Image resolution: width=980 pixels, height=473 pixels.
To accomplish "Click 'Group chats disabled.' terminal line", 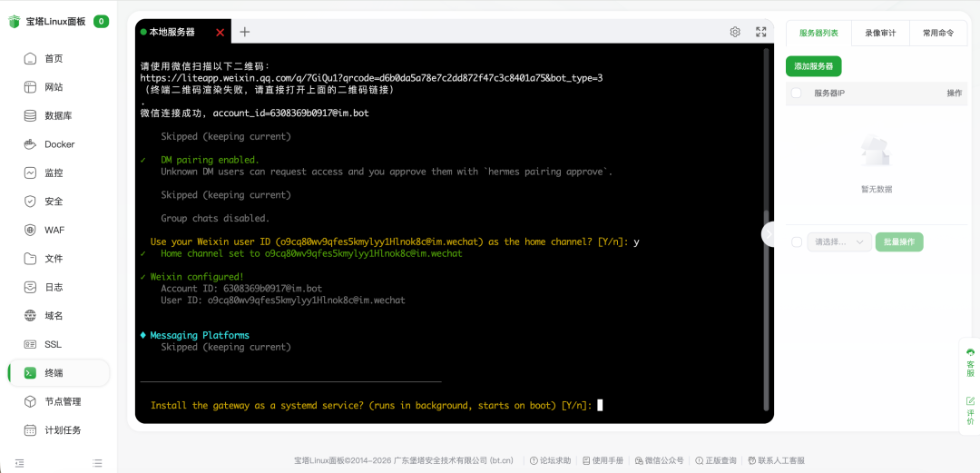I will tap(215, 219).
